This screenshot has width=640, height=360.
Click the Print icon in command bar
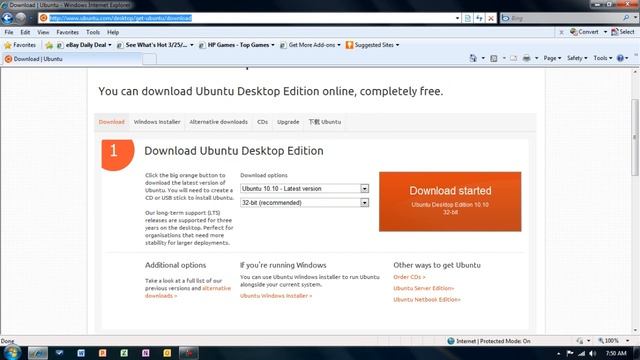(x=527, y=58)
